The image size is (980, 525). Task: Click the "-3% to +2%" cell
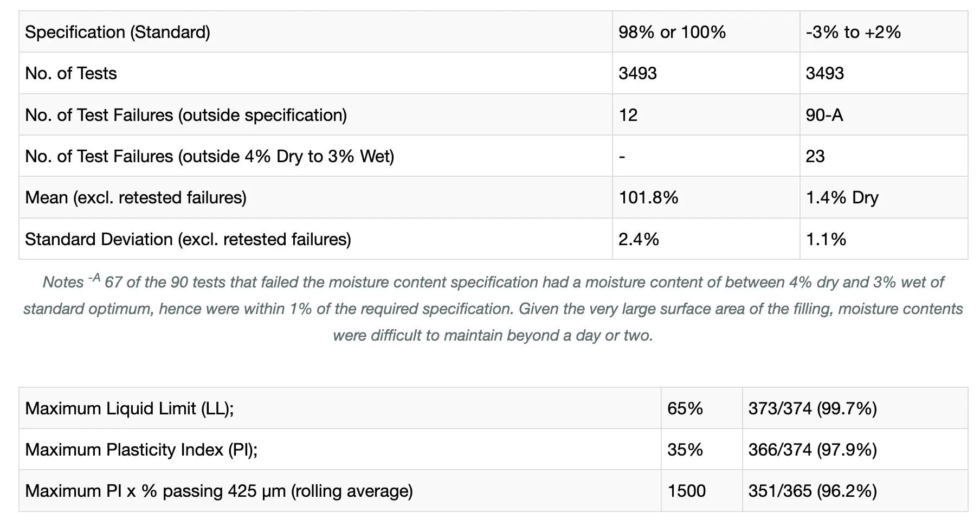coord(884,32)
